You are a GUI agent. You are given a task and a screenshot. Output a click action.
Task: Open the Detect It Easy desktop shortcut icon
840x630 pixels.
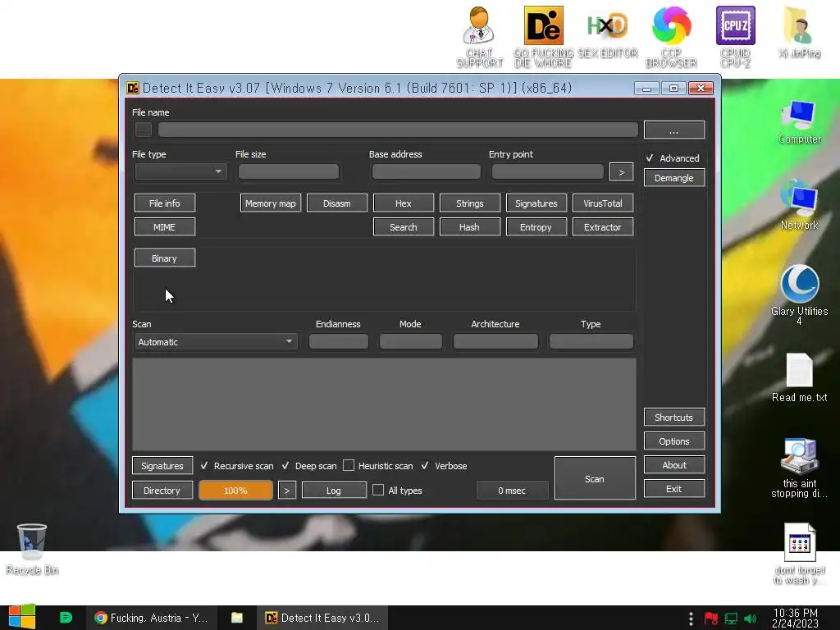pos(543,36)
